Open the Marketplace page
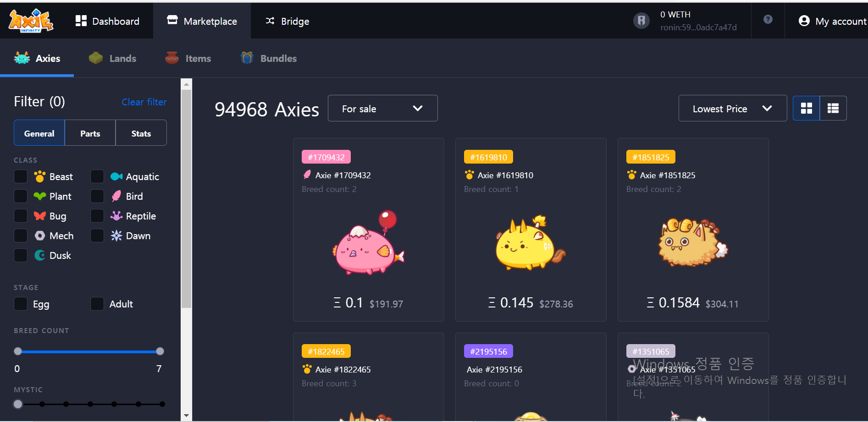868x422 pixels. (202, 21)
